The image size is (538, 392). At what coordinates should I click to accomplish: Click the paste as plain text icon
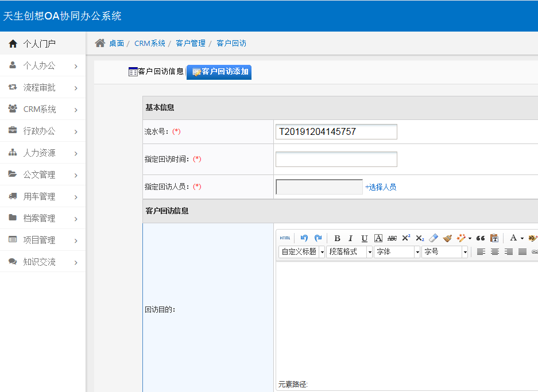click(494, 238)
